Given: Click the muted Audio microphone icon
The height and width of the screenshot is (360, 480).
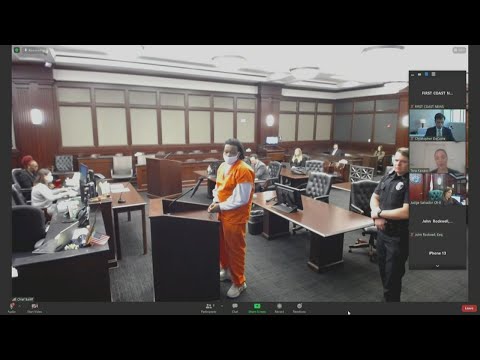Looking at the screenshot, I should (12, 306).
